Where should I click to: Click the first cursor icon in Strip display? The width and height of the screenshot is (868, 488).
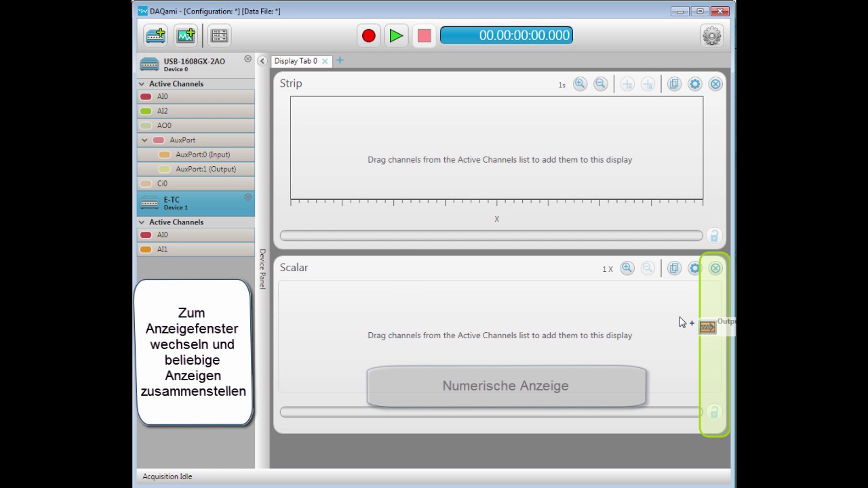pyautogui.click(x=627, y=84)
